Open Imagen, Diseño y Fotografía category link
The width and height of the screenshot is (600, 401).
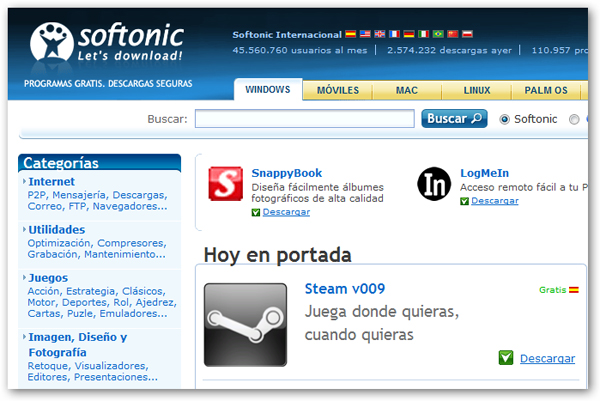(x=78, y=344)
